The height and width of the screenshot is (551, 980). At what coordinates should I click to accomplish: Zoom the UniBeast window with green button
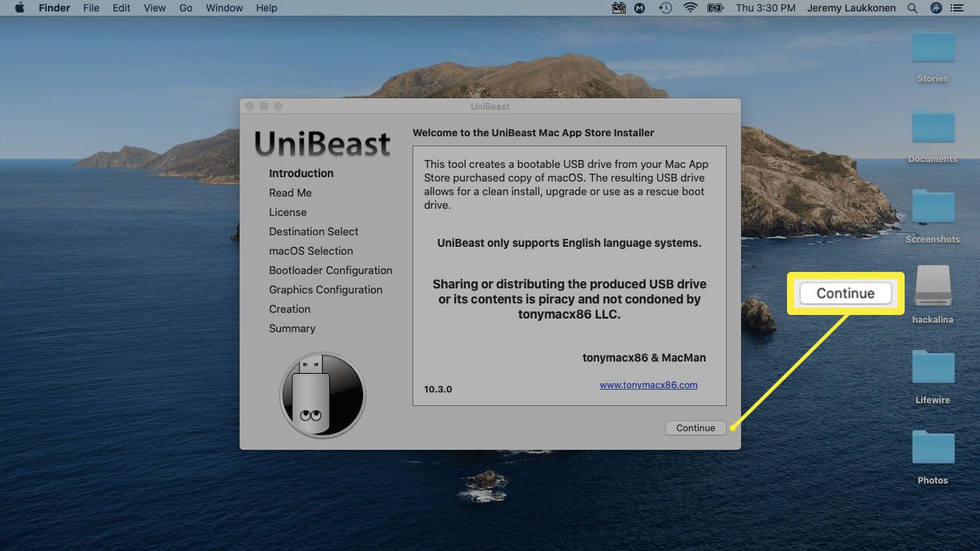(278, 106)
